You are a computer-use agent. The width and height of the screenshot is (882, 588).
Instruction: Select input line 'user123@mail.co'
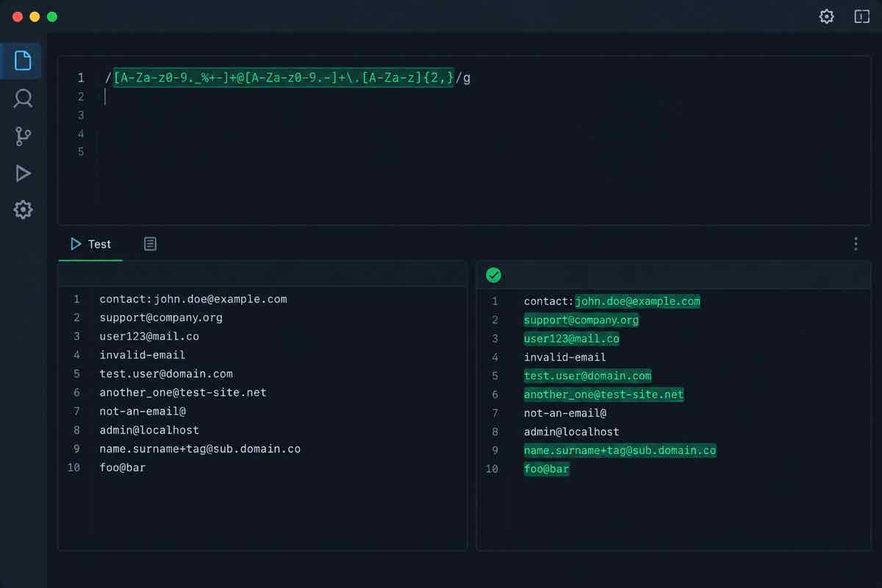149,336
